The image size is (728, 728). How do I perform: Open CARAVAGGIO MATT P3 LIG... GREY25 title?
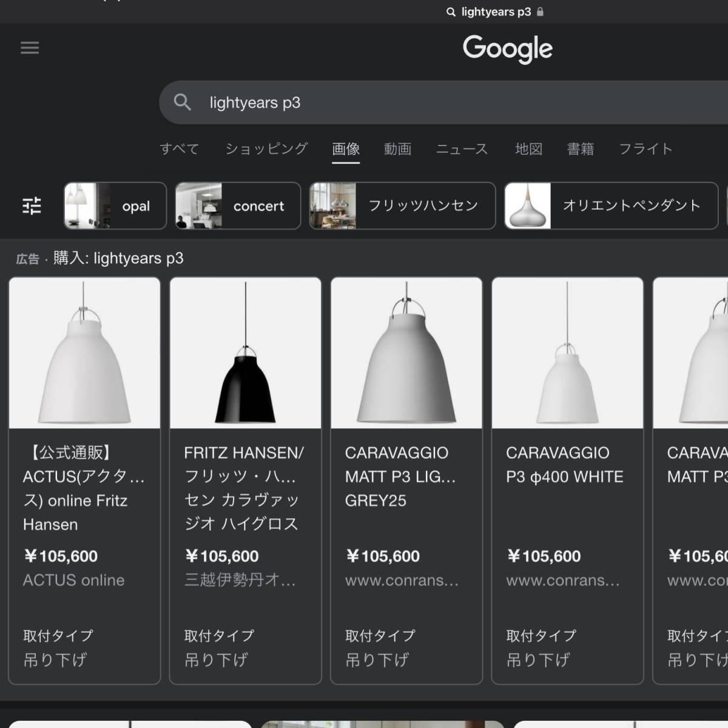400,477
